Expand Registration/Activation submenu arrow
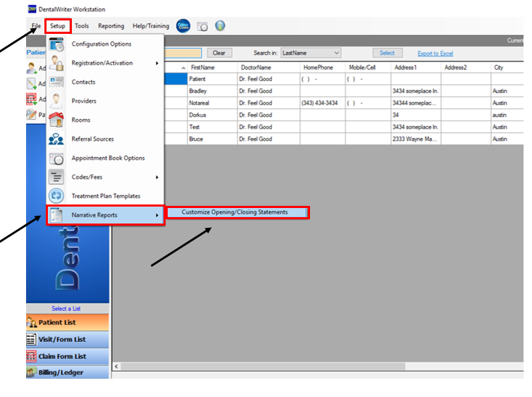Image resolution: width=532 pixels, height=397 pixels. (157, 63)
